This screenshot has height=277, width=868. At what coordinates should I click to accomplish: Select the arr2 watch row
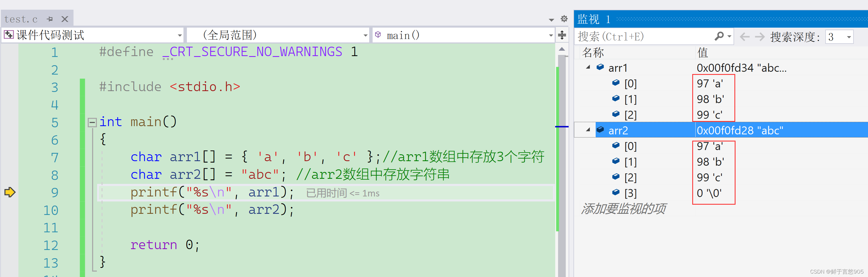pyautogui.click(x=721, y=130)
